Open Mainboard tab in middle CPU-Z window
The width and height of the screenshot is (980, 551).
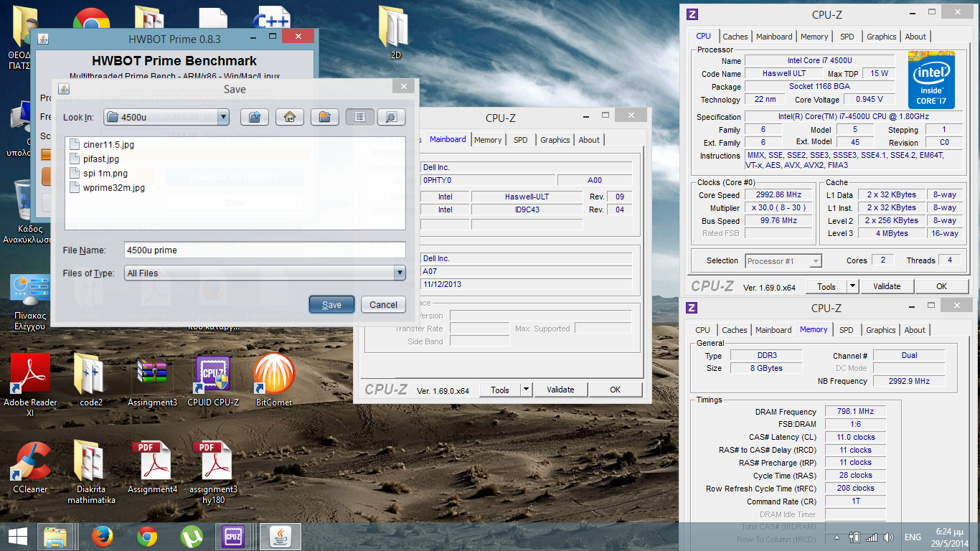448,139
